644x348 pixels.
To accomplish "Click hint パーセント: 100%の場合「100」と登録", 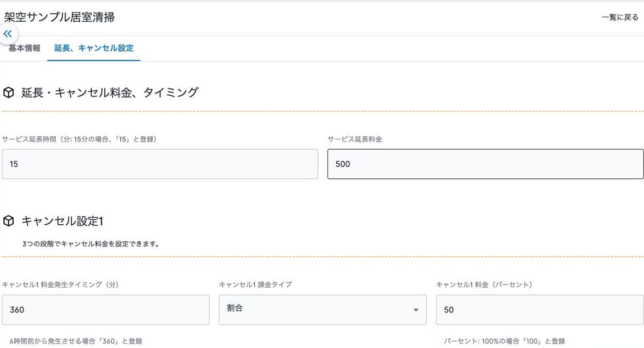I will click(x=504, y=341).
